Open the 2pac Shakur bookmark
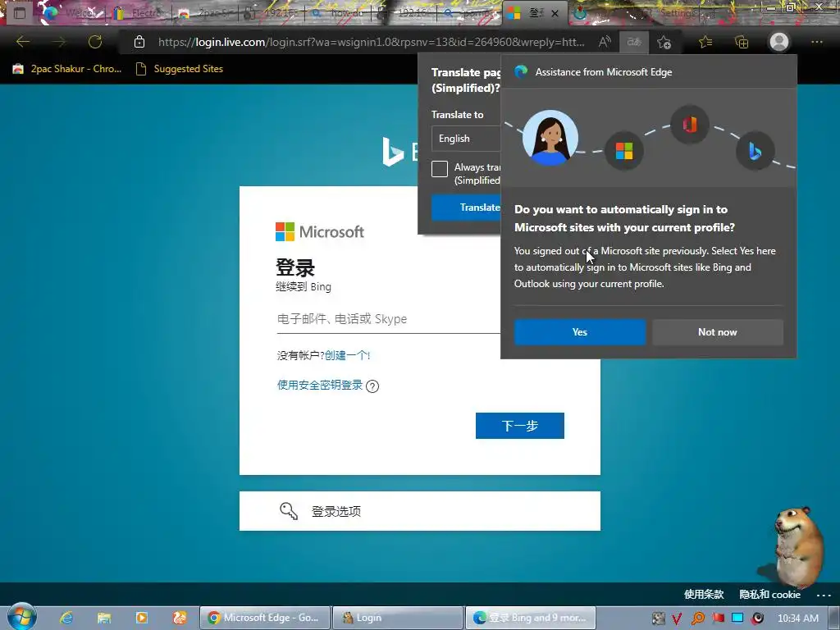 [67, 69]
